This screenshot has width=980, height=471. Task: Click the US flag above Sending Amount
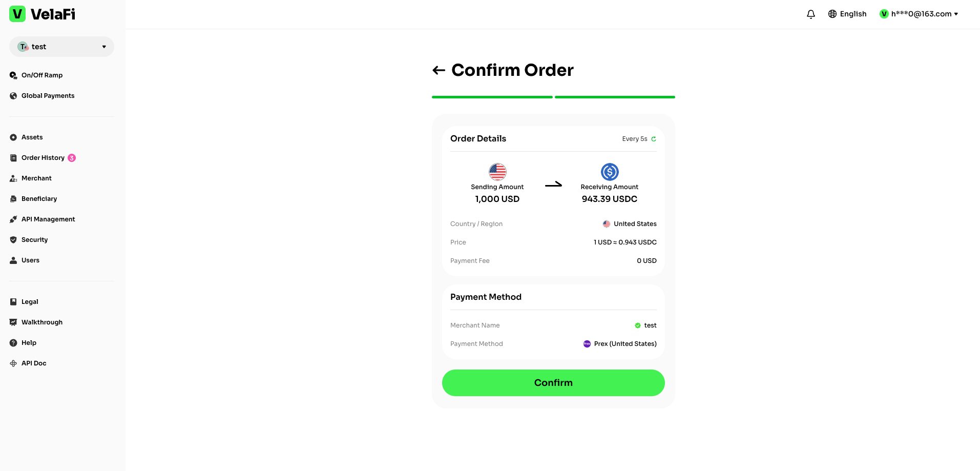click(497, 172)
